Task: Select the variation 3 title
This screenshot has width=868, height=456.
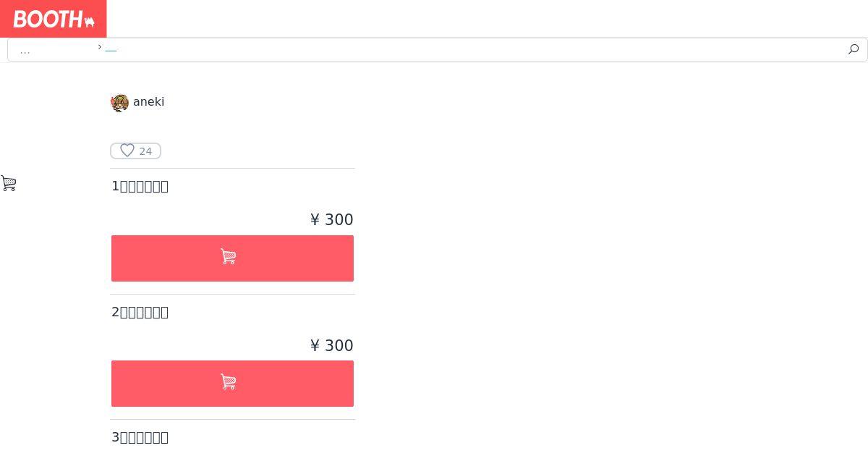Action: [140, 437]
